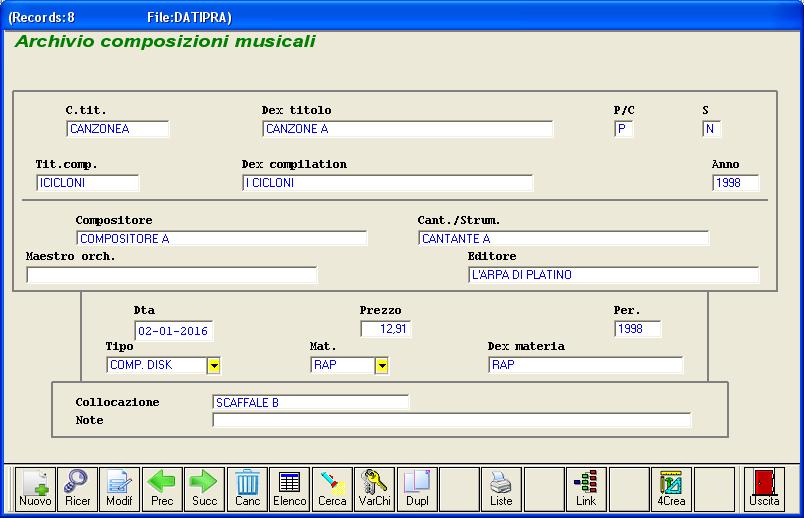This screenshot has width=804, height=518.
Task: Exit via the Uscita door icon
Action: coord(764,488)
